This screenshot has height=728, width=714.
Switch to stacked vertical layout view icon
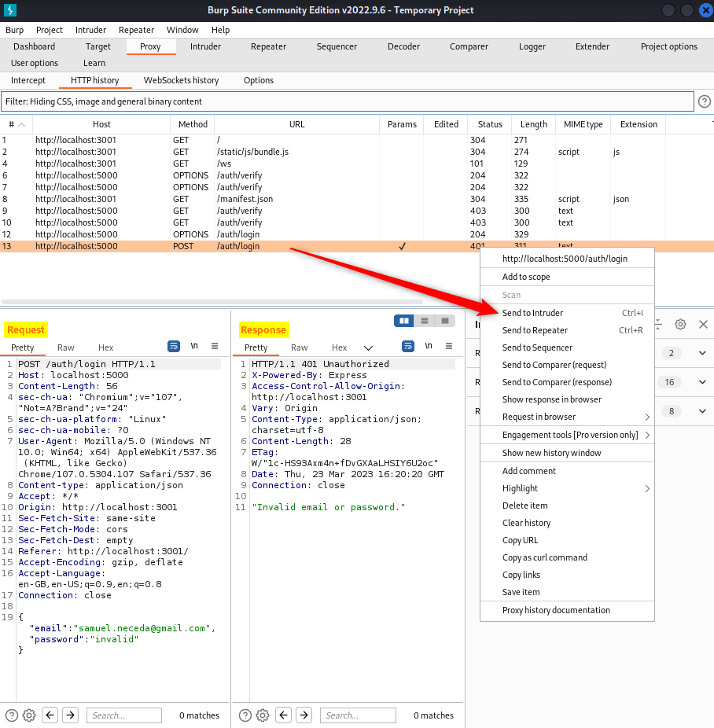(x=425, y=321)
